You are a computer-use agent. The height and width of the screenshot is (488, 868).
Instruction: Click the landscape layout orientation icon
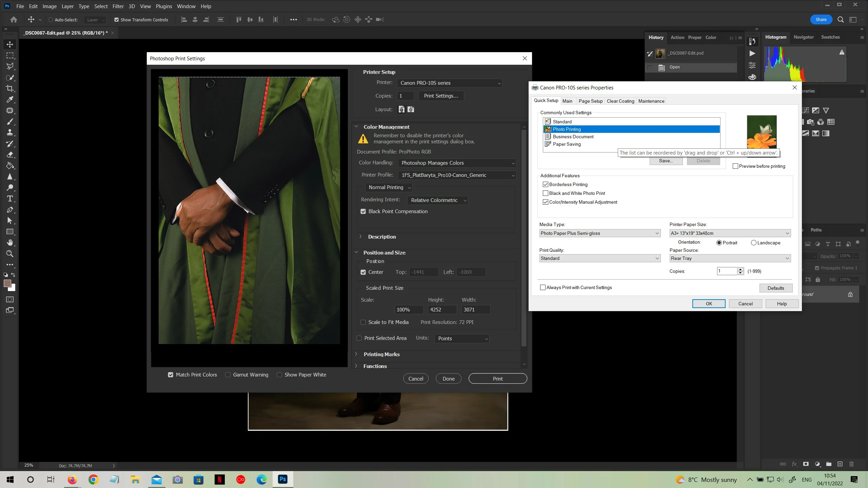(x=411, y=109)
